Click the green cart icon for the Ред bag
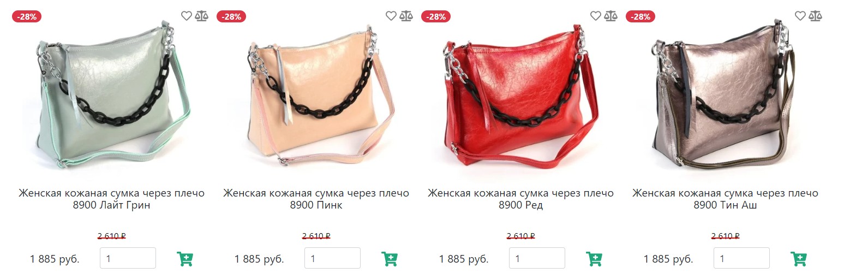 (594, 258)
